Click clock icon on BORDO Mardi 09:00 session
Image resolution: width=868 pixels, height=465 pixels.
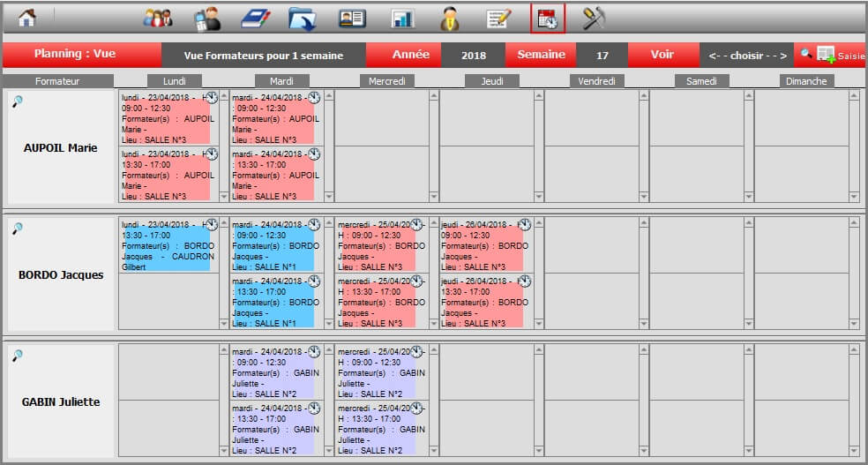click(314, 225)
